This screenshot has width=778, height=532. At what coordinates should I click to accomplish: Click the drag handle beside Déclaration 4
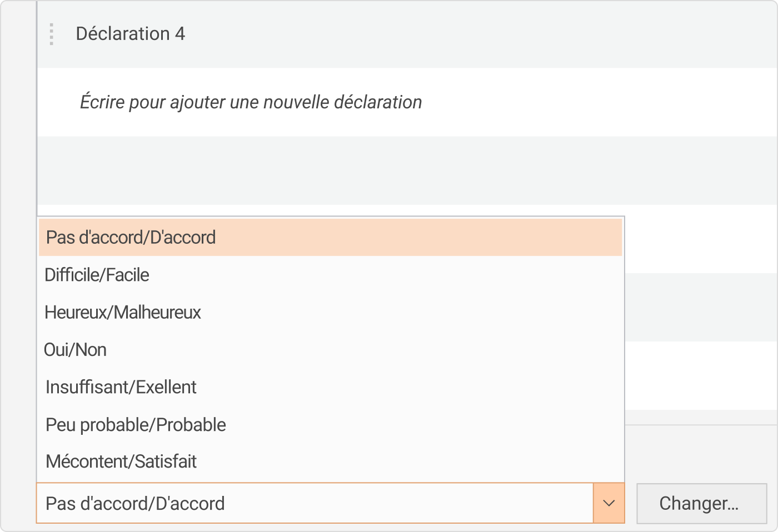tap(51, 34)
